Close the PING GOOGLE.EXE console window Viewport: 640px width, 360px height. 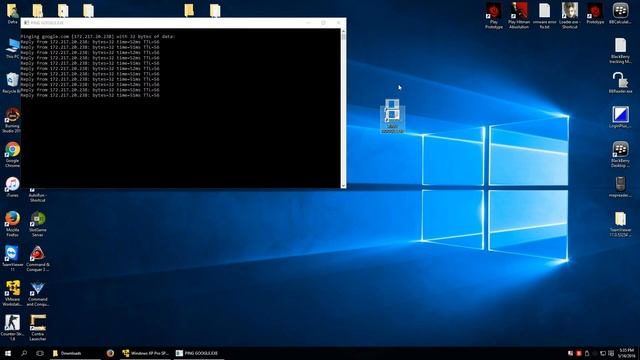tap(338, 23)
